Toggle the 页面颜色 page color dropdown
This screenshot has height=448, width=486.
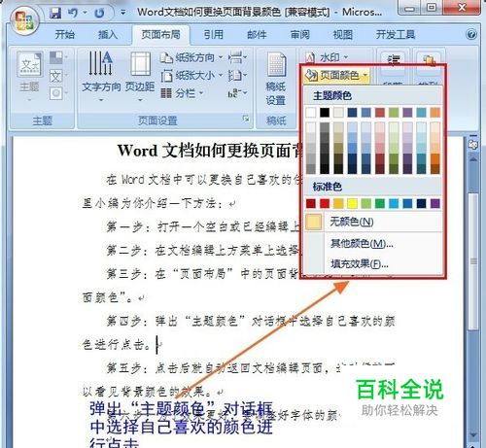coord(336,75)
